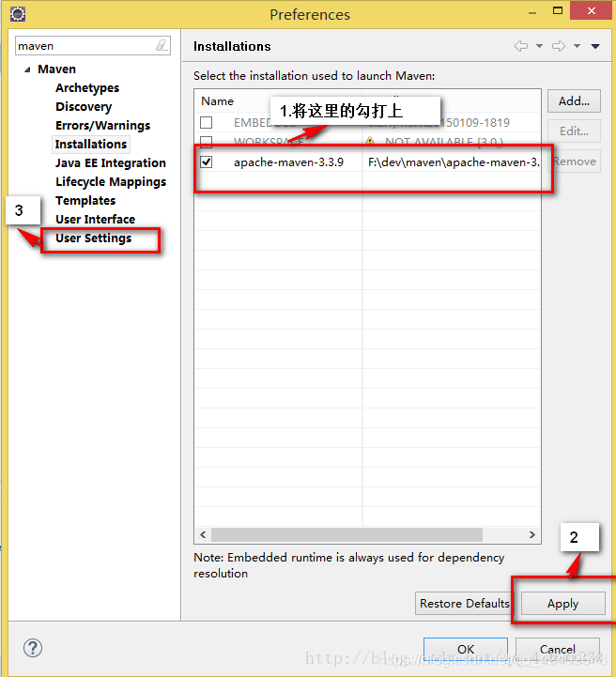Collapse the Maven tree node
Image resolution: width=616 pixels, height=677 pixels.
pyautogui.click(x=27, y=69)
